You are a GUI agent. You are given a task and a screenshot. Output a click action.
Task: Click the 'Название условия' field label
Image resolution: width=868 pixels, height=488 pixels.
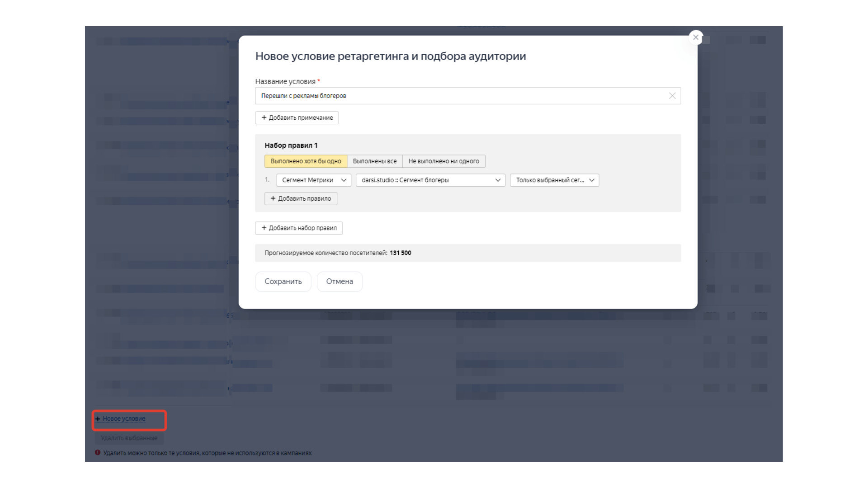(285, 82)
